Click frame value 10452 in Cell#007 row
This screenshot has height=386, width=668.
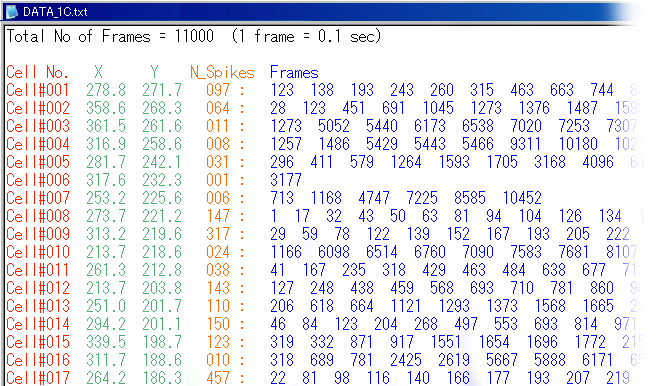pos(522,198)
